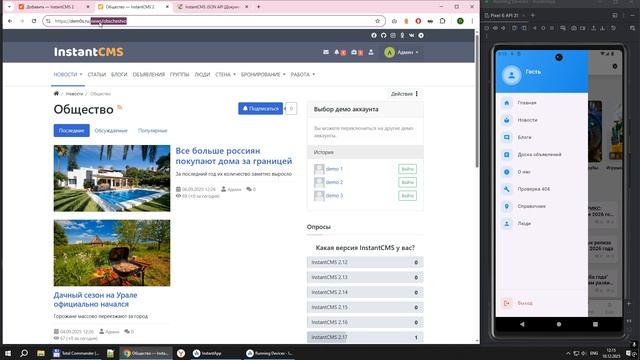Screen dimensions: 640x360
Task: Open the VK social icon in header
Action: pyautogui.click(x=411, y=36)
